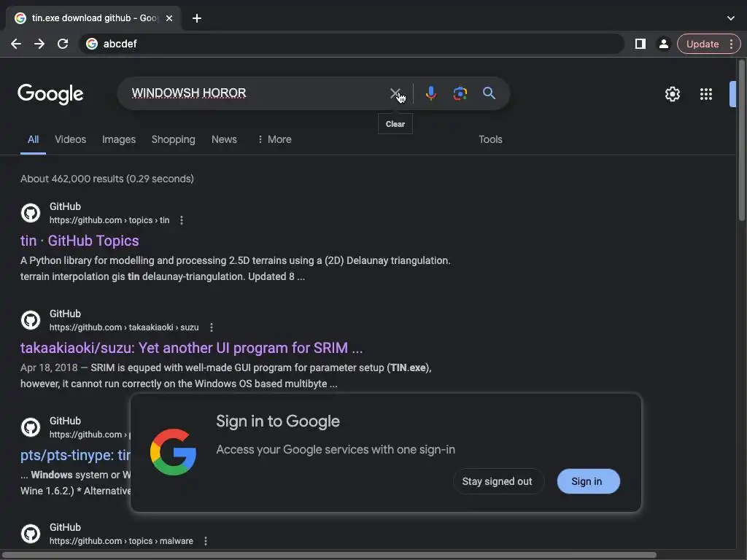
Task: Open the tab search chevron
Action: click(x=731, y=18)
